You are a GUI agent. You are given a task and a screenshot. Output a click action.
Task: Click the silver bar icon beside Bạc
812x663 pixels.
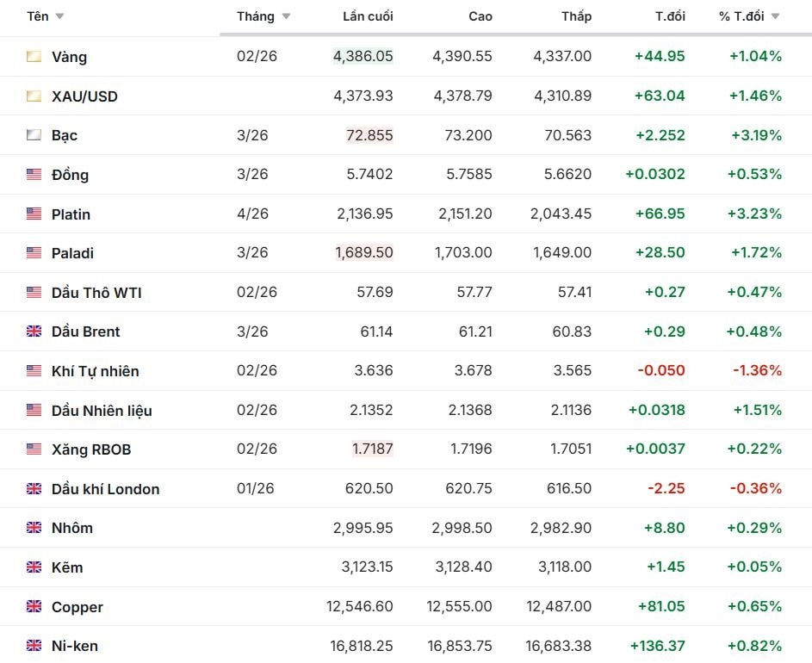coord(34,135)
